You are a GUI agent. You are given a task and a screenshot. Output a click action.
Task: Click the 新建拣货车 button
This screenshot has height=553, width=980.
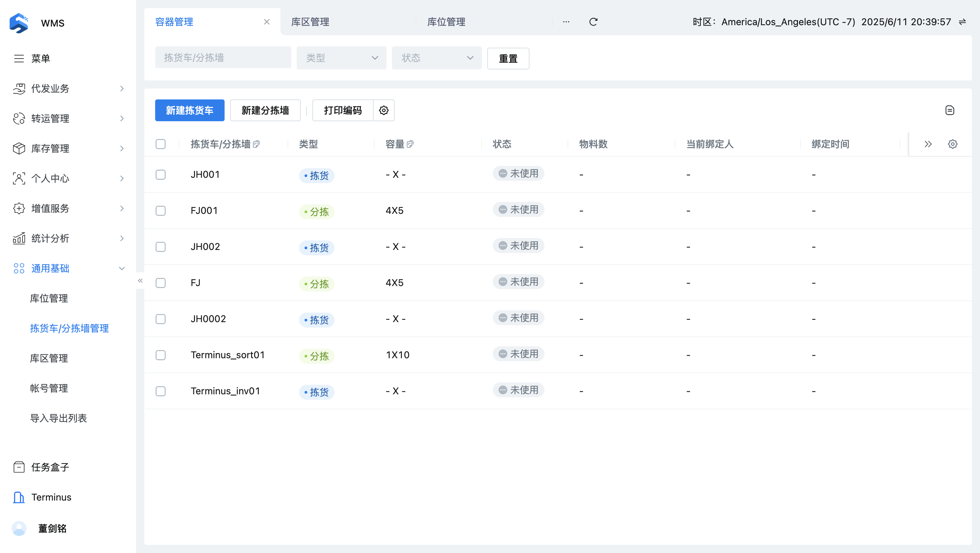click(x=190, y=110)
